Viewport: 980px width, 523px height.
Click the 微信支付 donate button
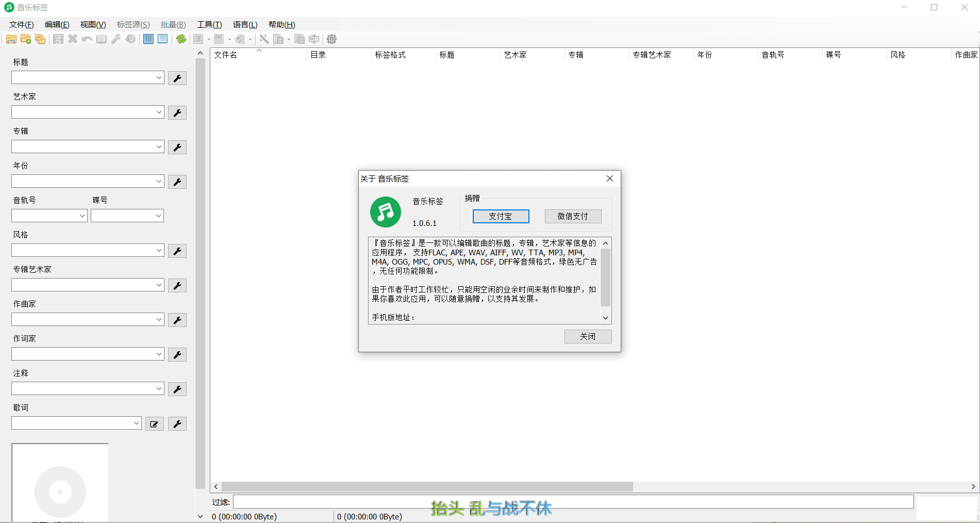coord(573,216)
